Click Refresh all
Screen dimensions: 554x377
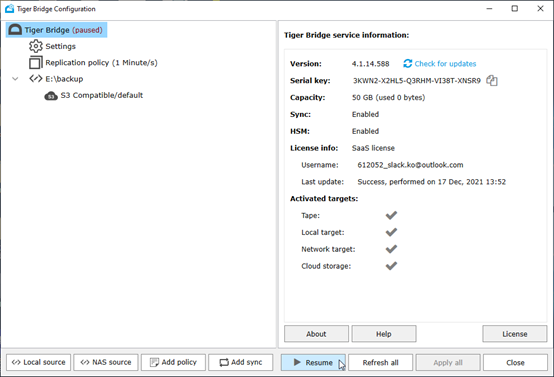click(381, 363)
